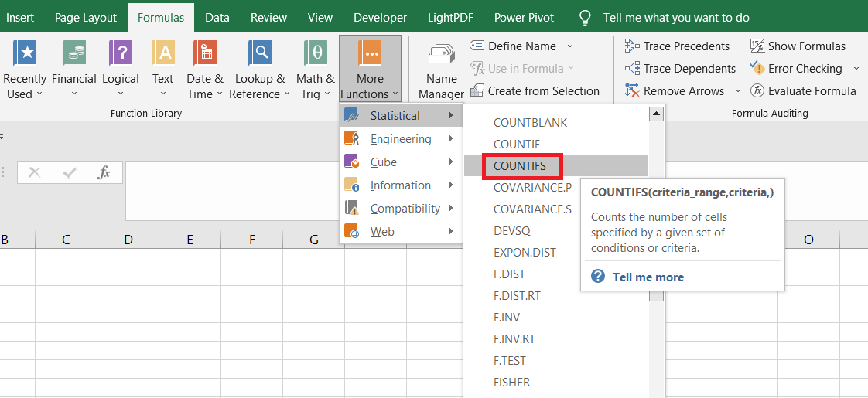The height and width of the screenshot is (398, 868).
Task: Expand the Error Checking dropdown arrow
Action: [856, 69]
